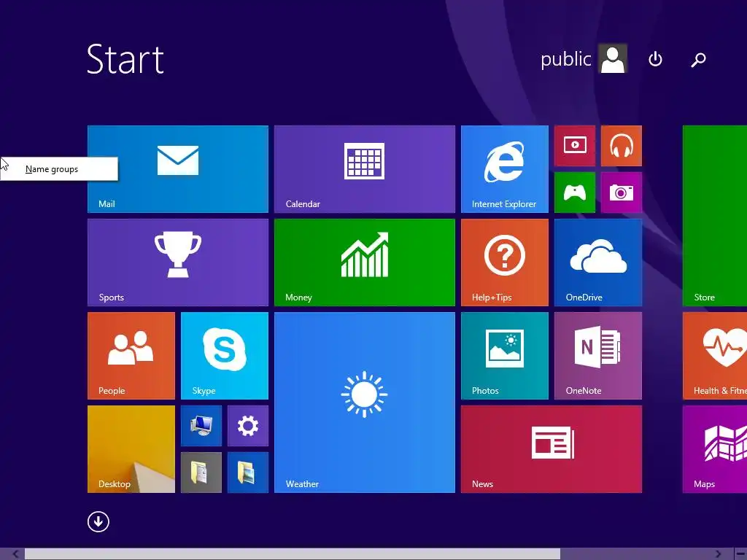This screenshot has width=747, height=560.
Task: Open the Mail tile
Action: [x=178, y=169]
